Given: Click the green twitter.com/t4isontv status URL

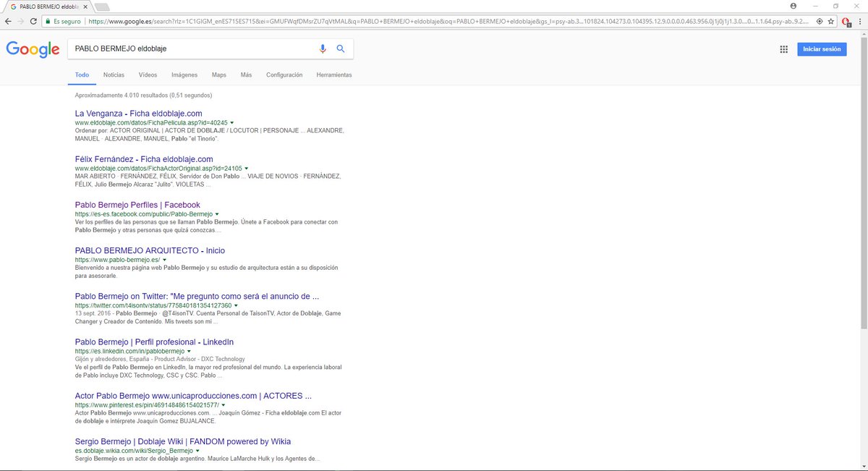Looking at the screenshot, I should [153, 305].
